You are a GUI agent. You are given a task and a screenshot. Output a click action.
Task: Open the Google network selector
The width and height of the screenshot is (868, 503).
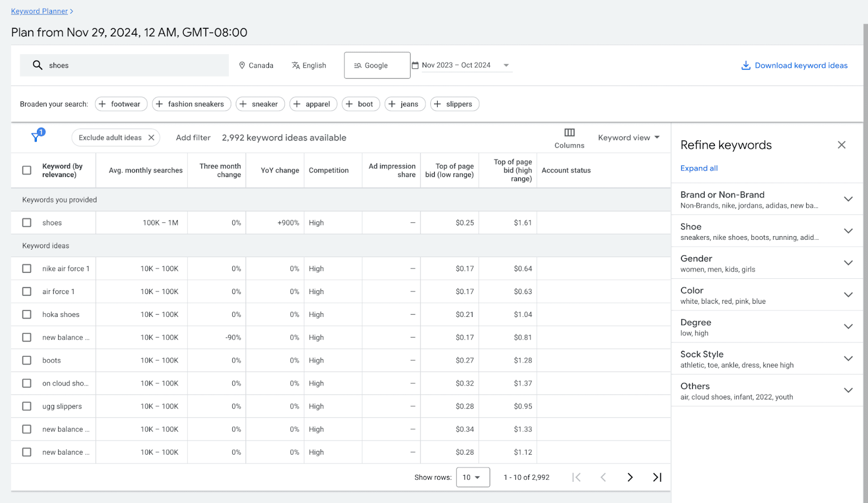(376, 65)
